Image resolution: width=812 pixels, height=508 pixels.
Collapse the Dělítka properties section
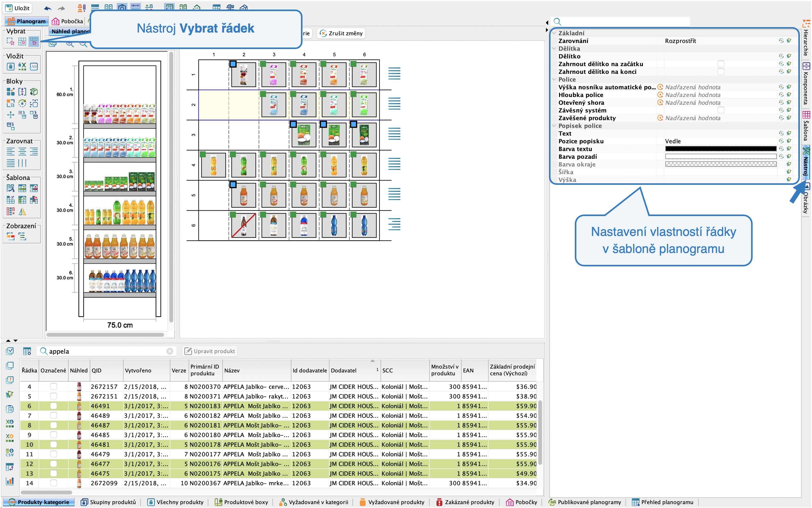point(554,48)
